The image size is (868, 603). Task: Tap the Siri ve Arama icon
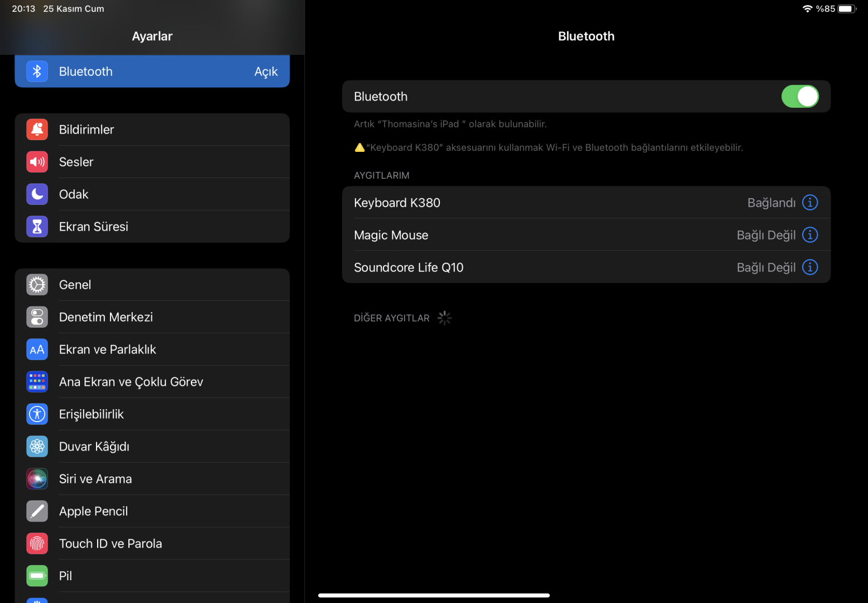click(37, 479)
